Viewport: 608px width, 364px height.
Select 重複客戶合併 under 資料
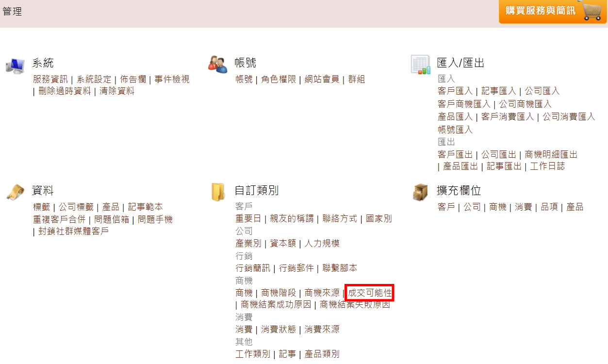[x=59, y=219]
